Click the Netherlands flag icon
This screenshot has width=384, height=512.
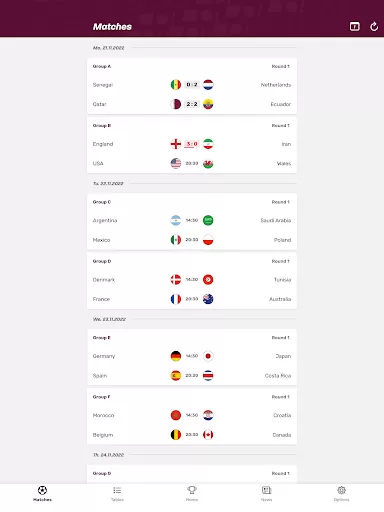pyautogui.click(x=208, y=85)
